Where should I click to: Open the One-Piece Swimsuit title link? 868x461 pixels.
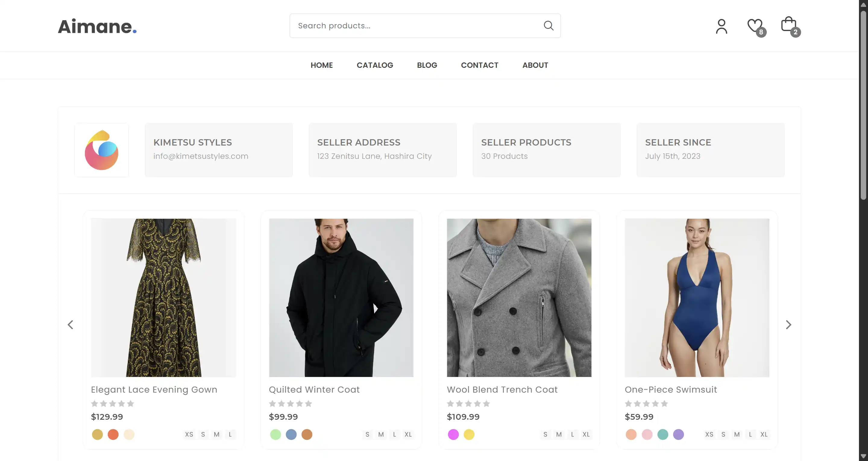[x=671, y=390]
